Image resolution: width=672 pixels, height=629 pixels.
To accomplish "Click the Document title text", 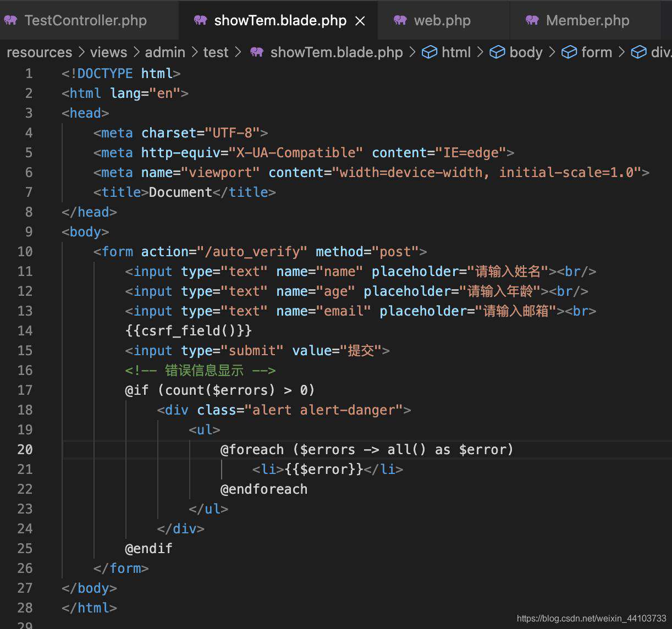I will [x=180, y=192].
